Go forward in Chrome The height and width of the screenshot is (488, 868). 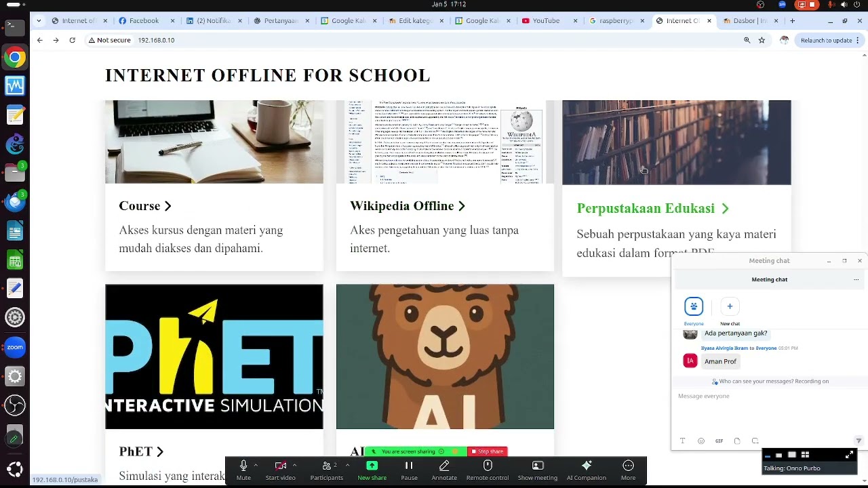56,40
